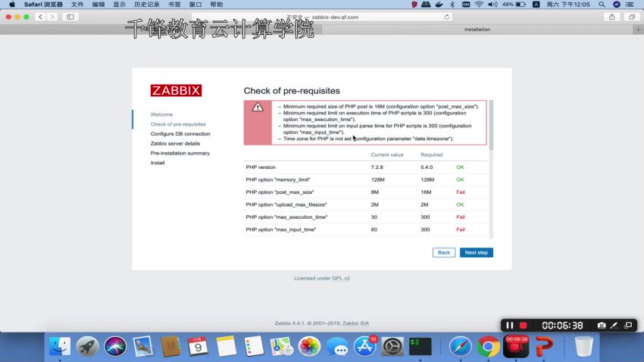The width and height of the screenshot is (644, 362).
Task: Open Finder from the Dock
Action: 60,346
